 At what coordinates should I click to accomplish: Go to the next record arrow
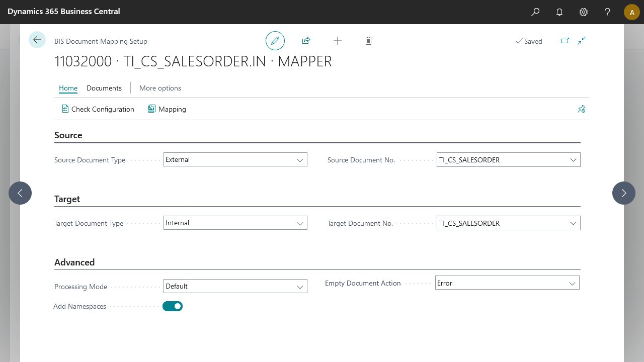pyautogui.click(x=624, y=193)
